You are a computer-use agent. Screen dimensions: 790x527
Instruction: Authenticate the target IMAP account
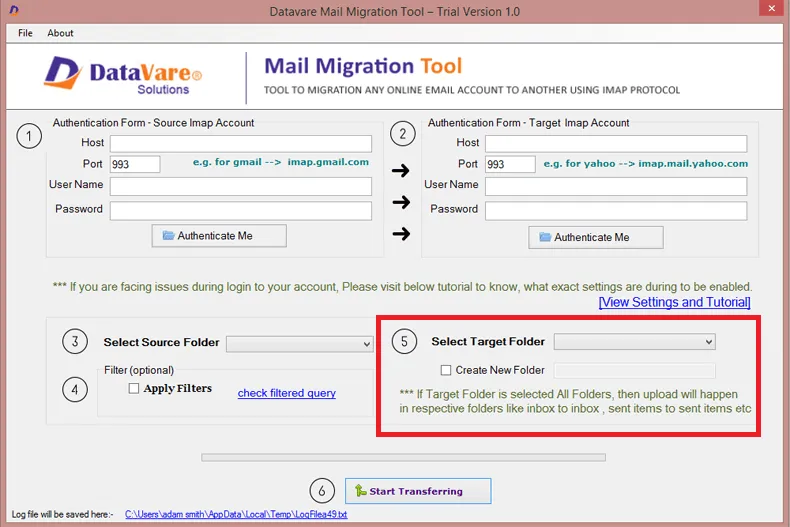click(x=596, y=237)
